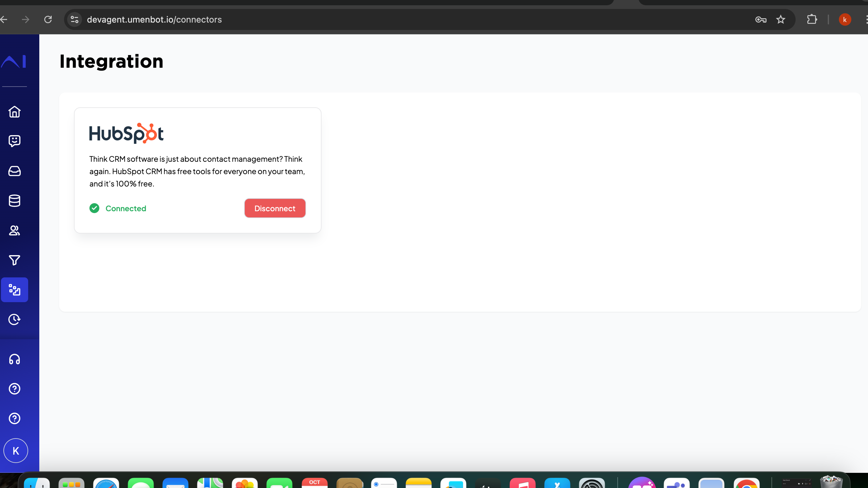Open the headset support icon
The width and height of the screenshot is (868, 488).
pos(15,359)
